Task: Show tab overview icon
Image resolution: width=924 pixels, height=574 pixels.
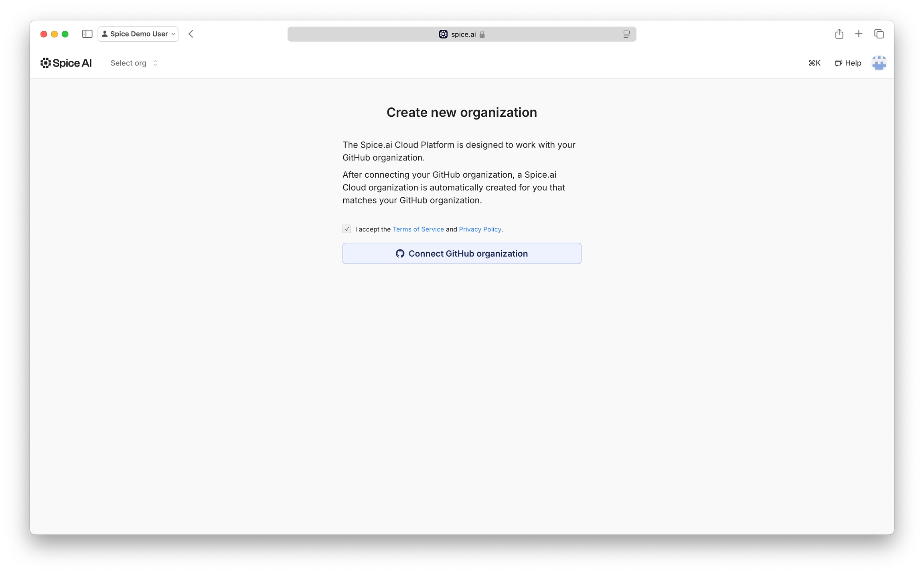Action: point(879,34)
